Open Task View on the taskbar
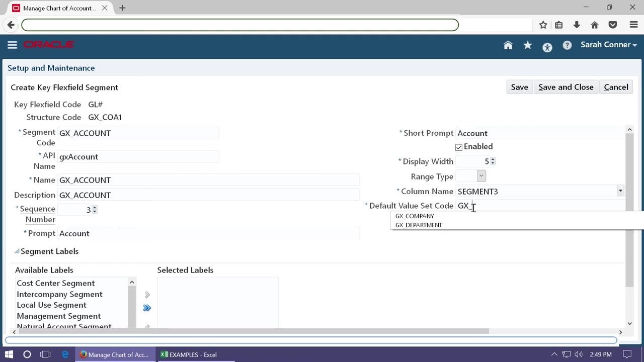Image resolution: width=644 pixels, height=362 pixels. (45, 354)
